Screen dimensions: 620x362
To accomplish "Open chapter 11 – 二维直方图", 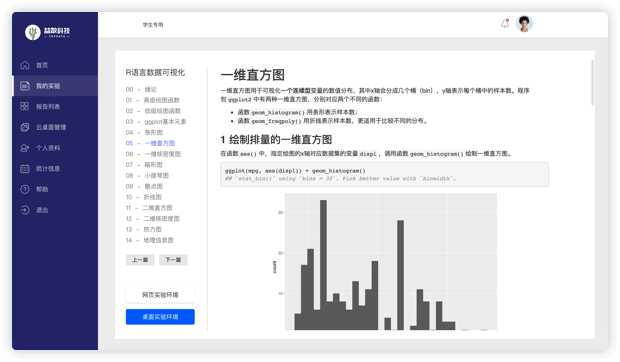I will [x=149, y=207].
